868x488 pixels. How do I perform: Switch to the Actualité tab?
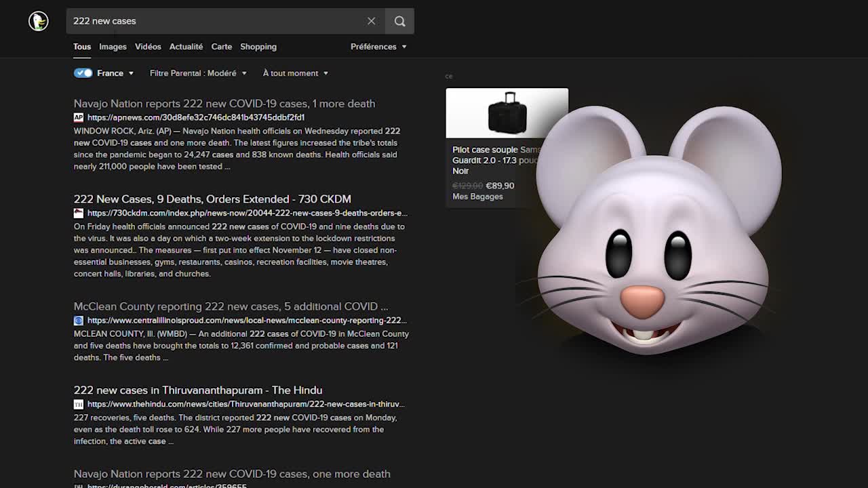(x=186, y=47)
